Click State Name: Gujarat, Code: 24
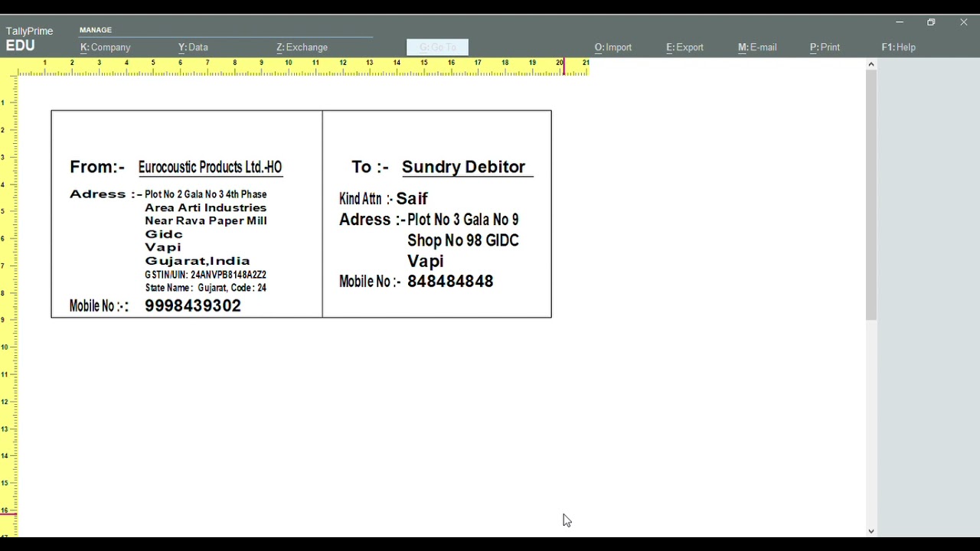Image resolution: width=980 pixels, height=551 pixels. pyautogui.click(x=205, y=288)
